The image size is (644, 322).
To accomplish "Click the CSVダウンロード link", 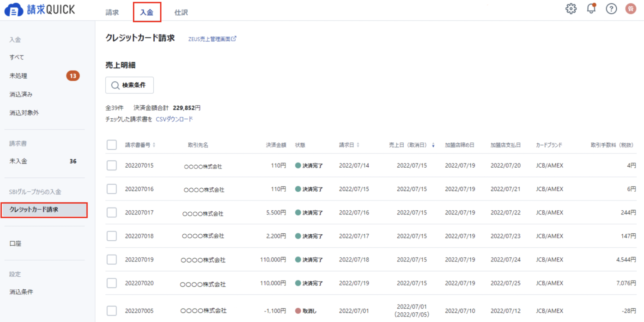I will (174, 119).
